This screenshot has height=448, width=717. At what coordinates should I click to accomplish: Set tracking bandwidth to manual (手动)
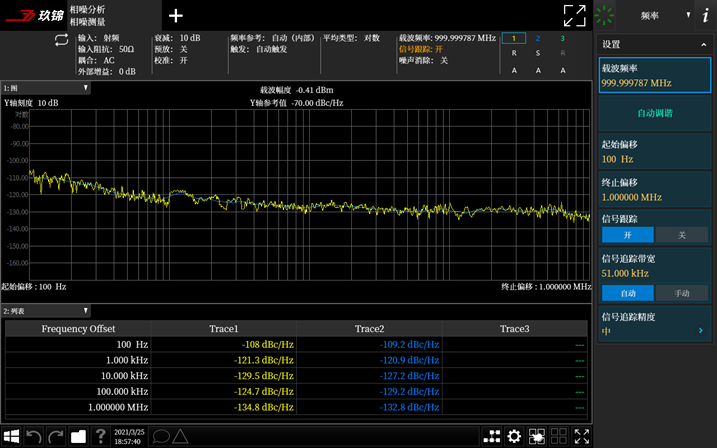(x=682, y=293)
